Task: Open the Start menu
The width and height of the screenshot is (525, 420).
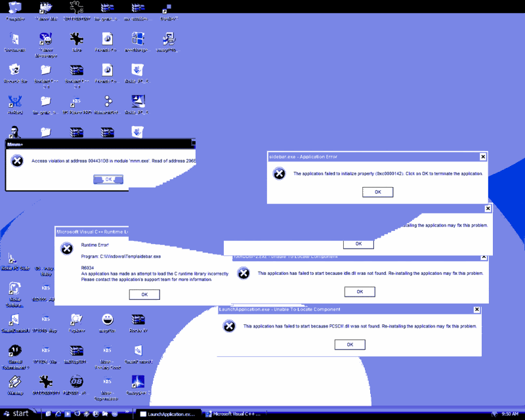Action: [17, 413]
